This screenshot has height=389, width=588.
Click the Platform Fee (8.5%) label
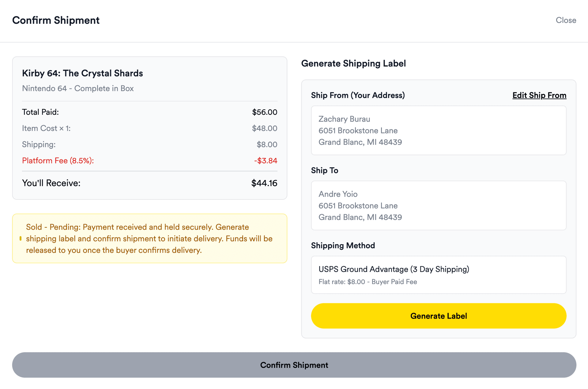tap(58, 161)
